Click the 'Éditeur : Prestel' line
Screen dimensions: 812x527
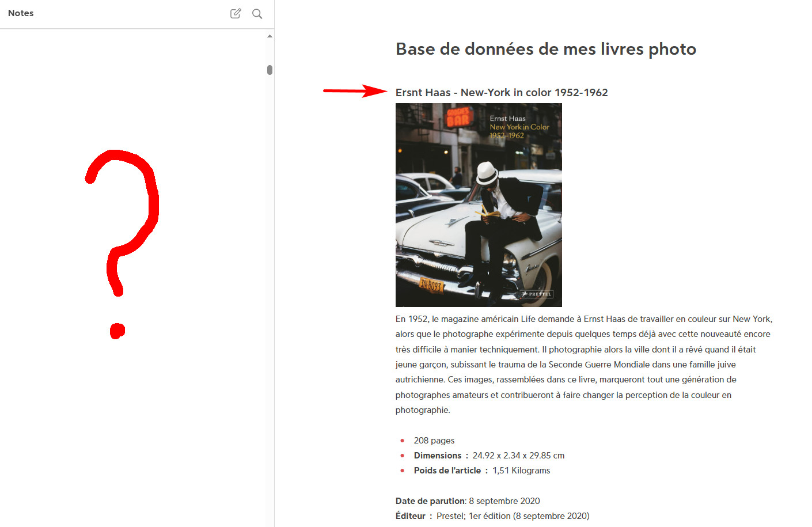tap(492, 516)
